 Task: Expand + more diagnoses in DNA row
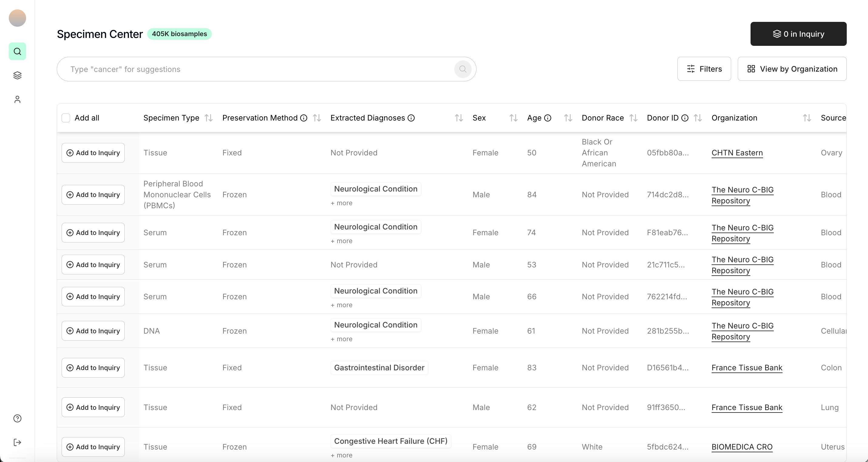click(341, 339)
